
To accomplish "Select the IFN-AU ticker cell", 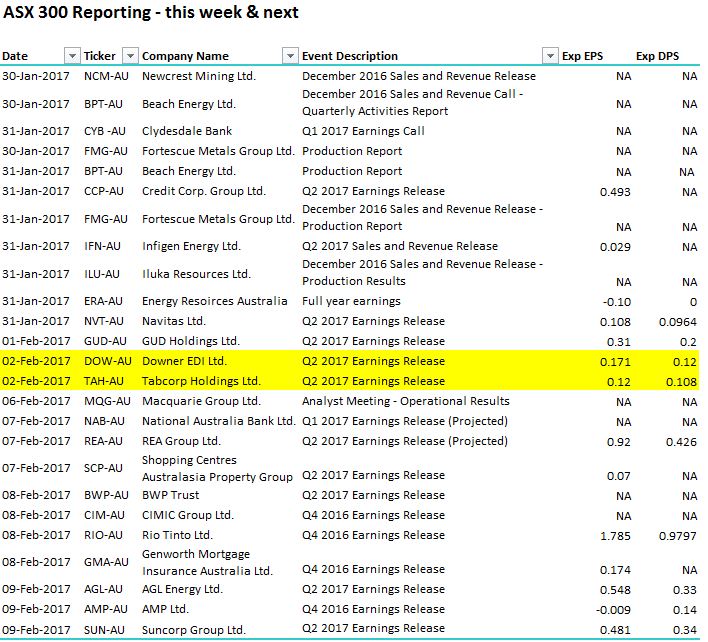I will tap(102, 246).
